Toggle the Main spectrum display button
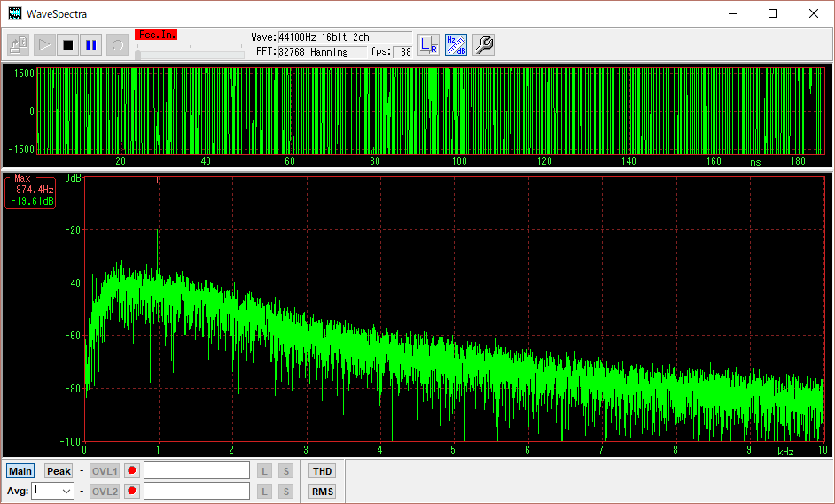 [20, 471]
